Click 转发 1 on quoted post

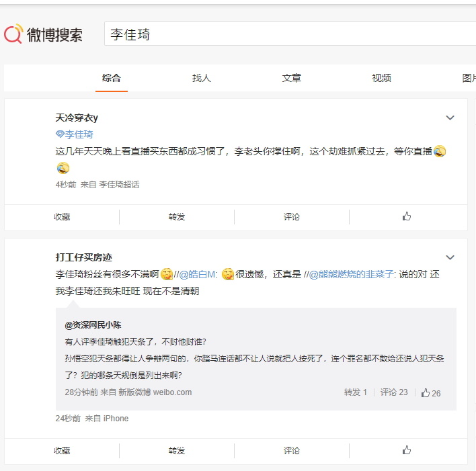pyautogui.click(x=356, y=392)
